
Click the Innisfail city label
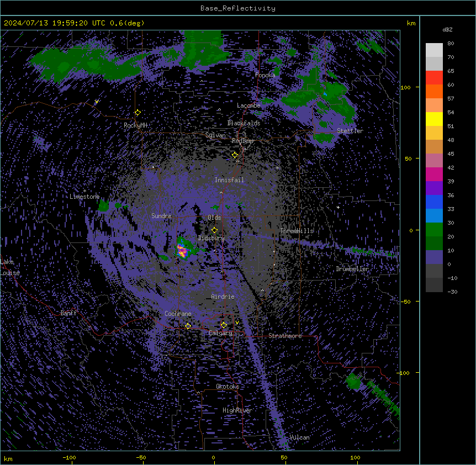[229, 180]
